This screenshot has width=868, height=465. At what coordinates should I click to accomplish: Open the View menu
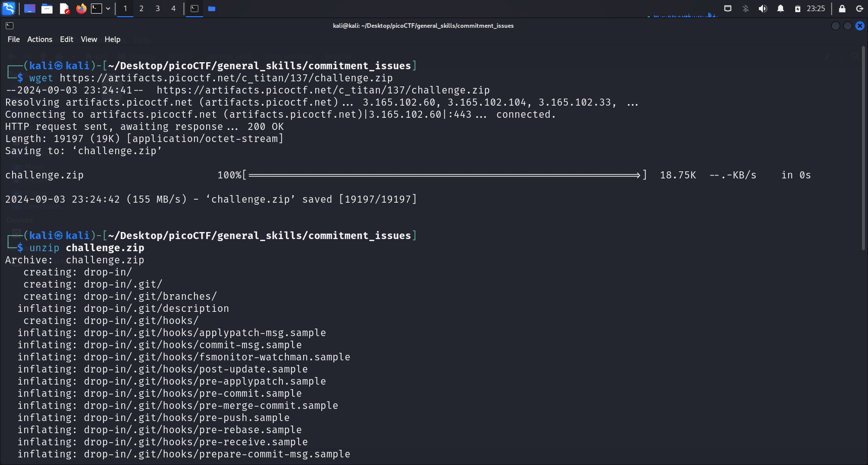[x=89, y=39]
